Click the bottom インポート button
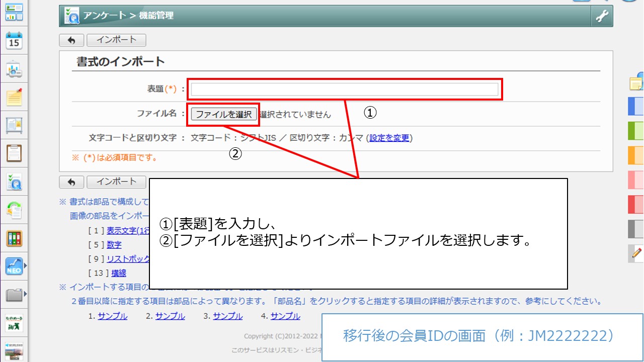This screenshot has width=644, height=362. pyautogui.click(x=116, y=182)
